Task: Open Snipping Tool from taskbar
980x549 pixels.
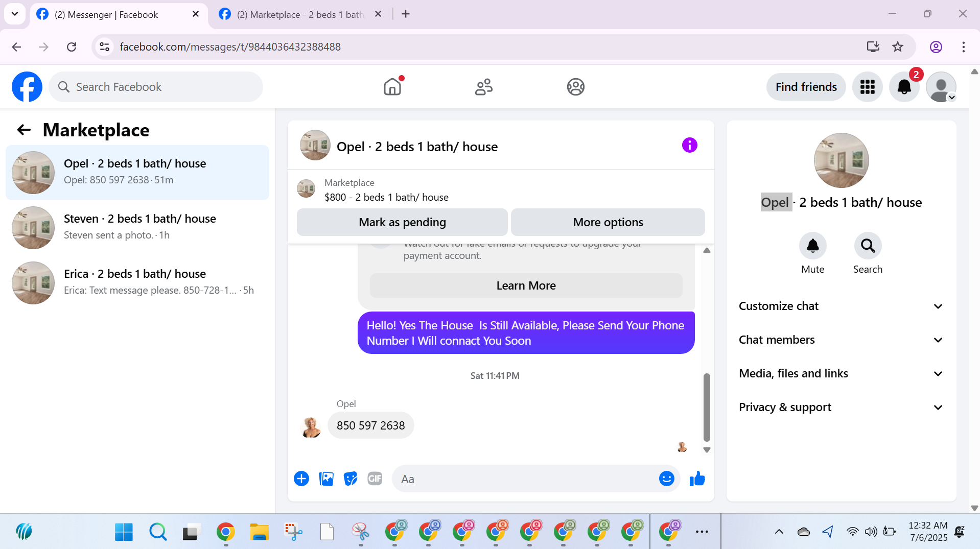Action: pyautogui.click(x=361, y=532)
